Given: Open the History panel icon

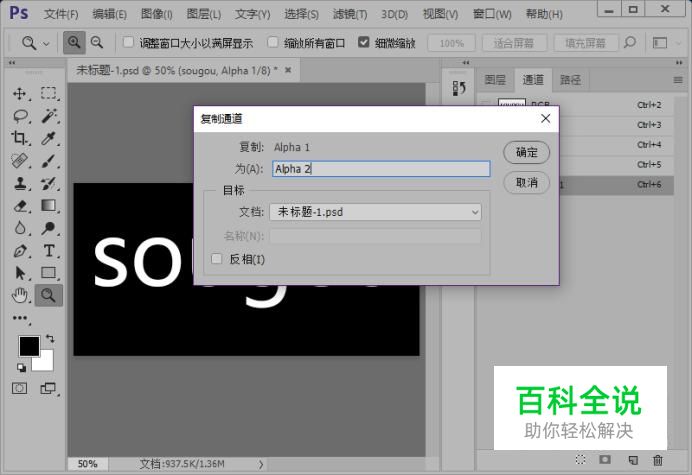Looking at the screenshot, I should click(x=459, y=88).
